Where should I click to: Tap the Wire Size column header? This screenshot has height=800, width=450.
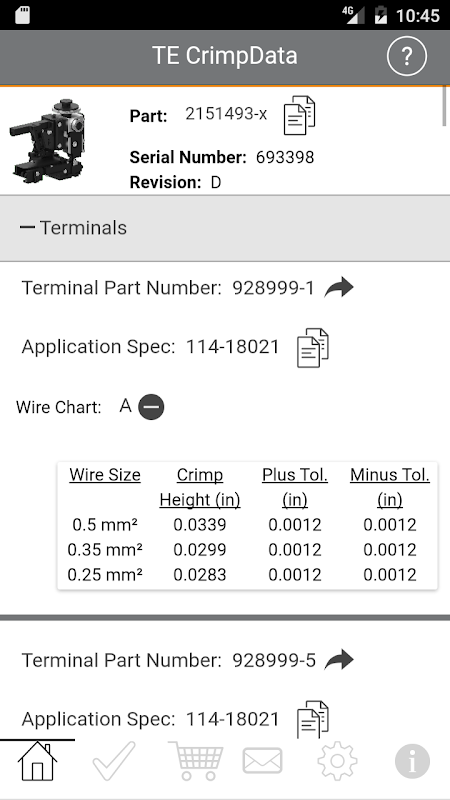click(x=105, y=475)
